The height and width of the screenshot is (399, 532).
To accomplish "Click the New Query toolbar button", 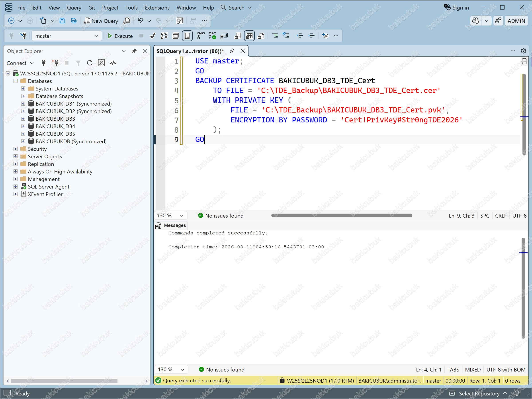I will pyautogui.click(x=101, y=21).
